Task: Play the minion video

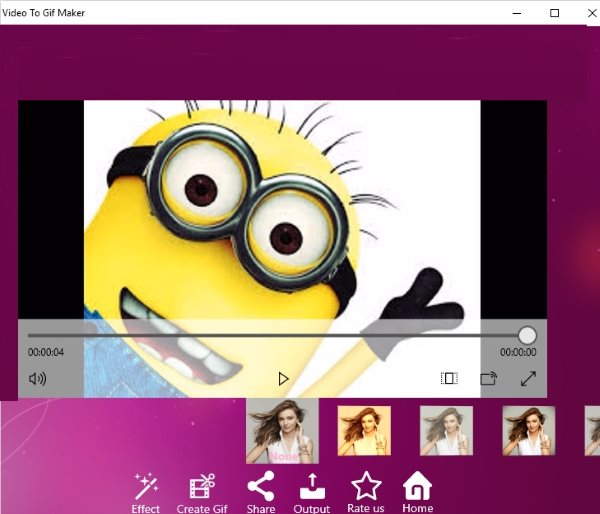Action: [283, 379]
